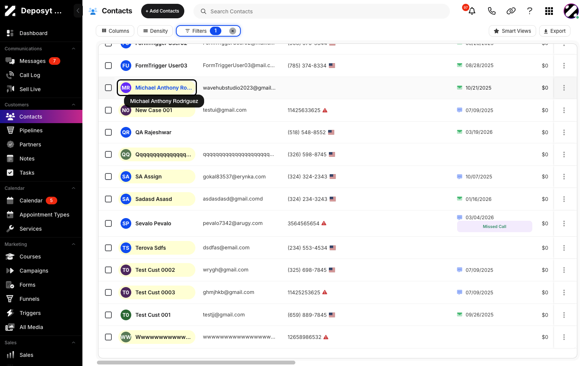Viewport: 588px width, 366px height.
Task: Open Appointment Types in sidebar
Action: 41,215
